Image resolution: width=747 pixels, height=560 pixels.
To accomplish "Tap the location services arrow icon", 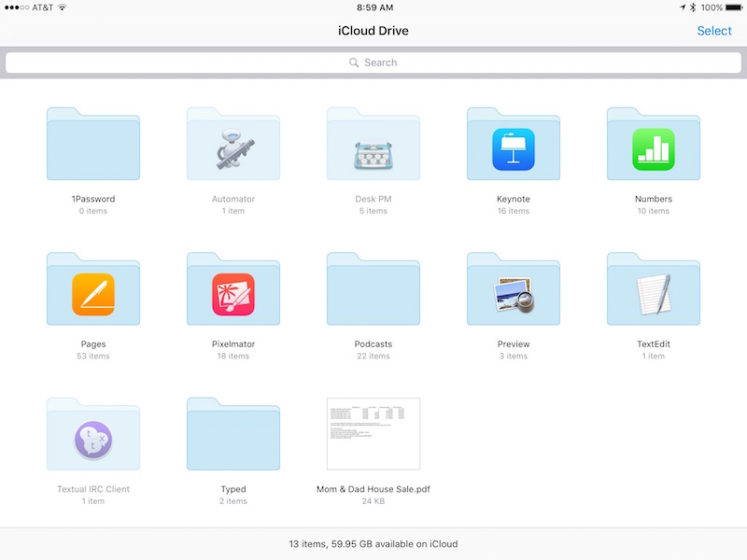I will [x=683, y=7].
